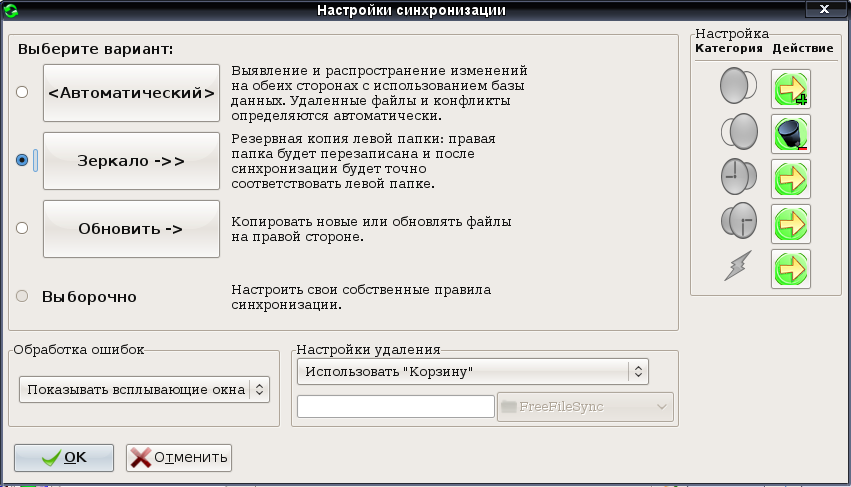
Task: Change action for left-newer files
Action: (791, 179)
